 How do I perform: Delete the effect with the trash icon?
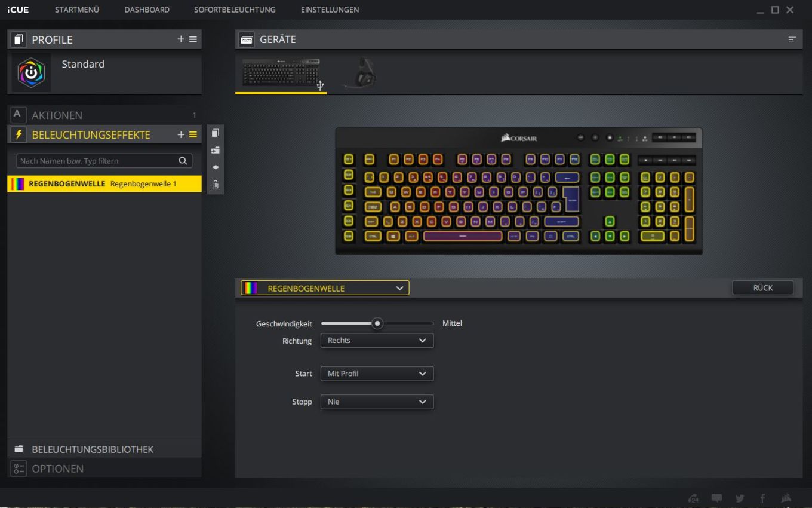tap(216, 185)
